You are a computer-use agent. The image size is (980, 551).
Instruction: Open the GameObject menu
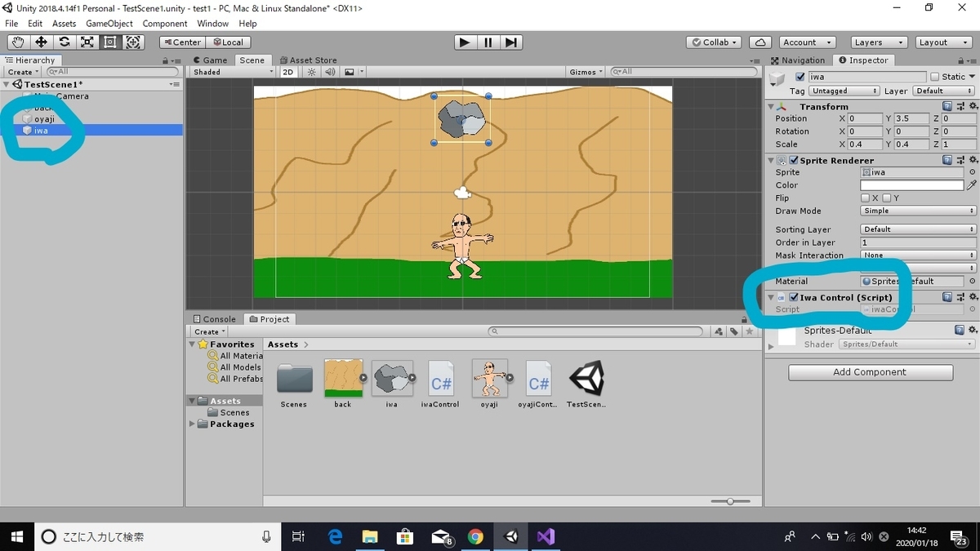pos(109,24)
